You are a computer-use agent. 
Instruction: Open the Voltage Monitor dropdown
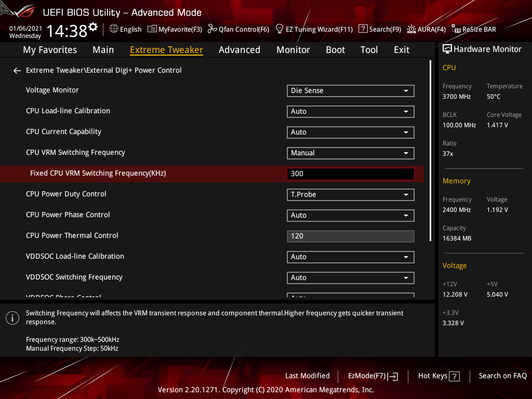click(351, 91)
